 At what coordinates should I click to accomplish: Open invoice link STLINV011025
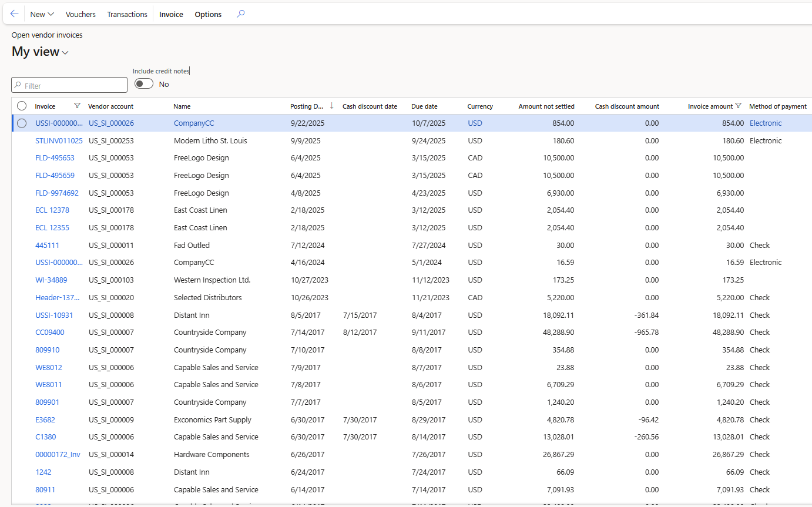[59, 141]
